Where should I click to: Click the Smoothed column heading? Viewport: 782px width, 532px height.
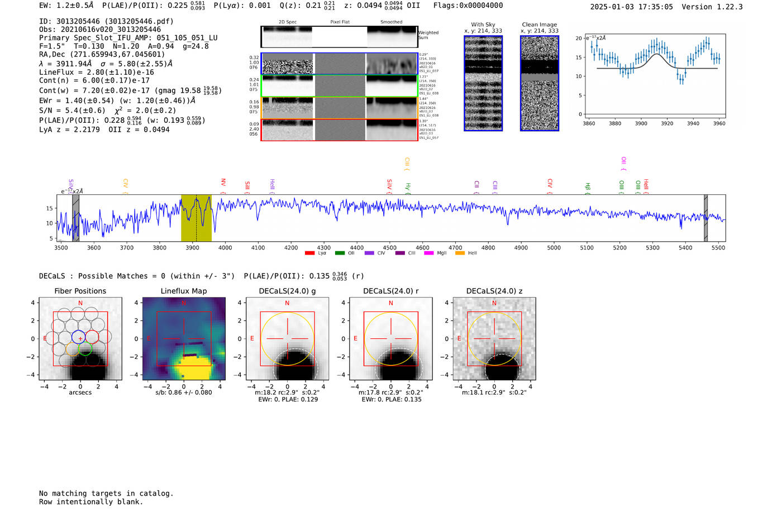(x=391, y=22)
